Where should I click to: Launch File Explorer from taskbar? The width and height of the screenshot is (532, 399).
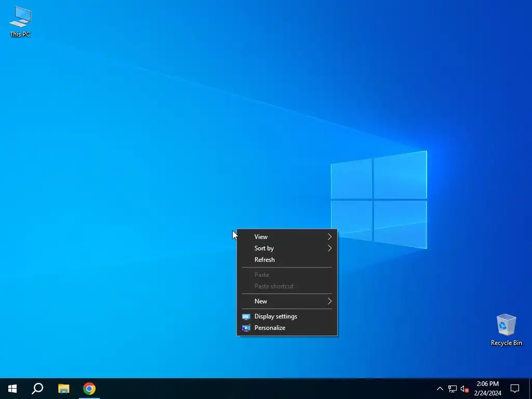(63, 389)
